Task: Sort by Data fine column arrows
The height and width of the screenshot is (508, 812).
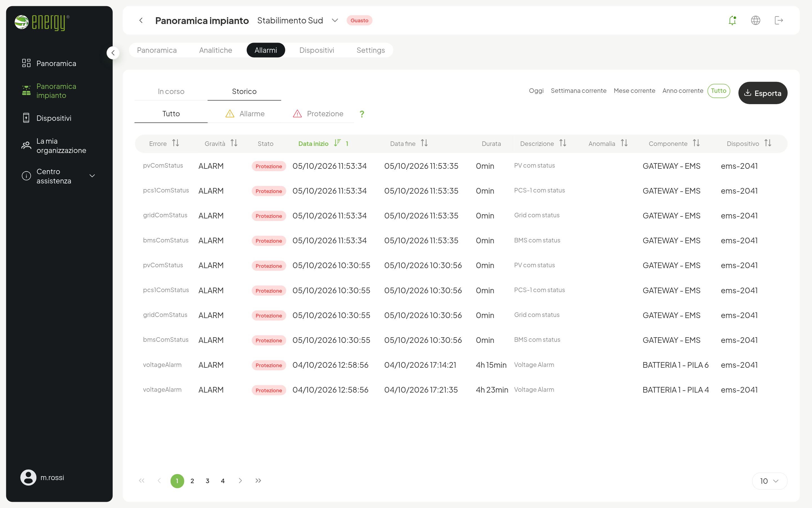Action: pyautogui.click(x=424, y=143)
